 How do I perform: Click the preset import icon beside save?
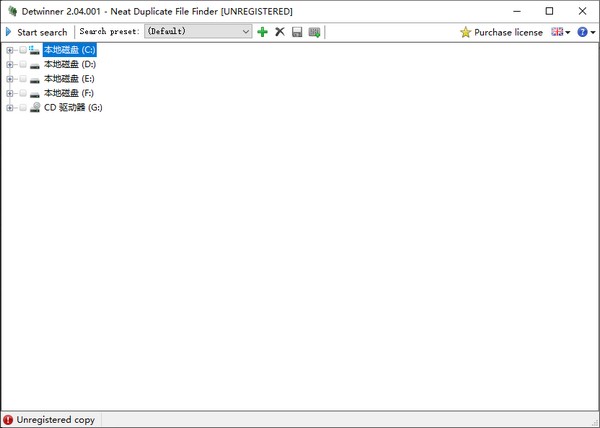tap(315, 32)
